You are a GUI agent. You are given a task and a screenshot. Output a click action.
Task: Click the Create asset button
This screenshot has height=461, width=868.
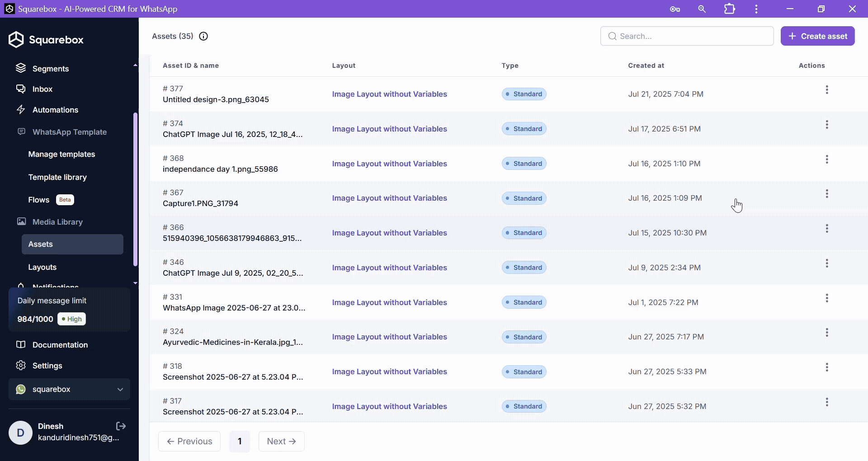817,36
